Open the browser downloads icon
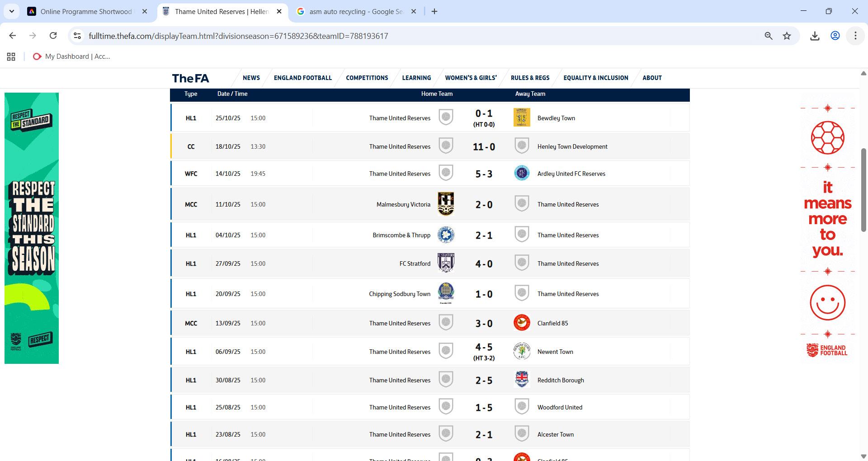Screen dimensions: 868x461 (815, 36)
